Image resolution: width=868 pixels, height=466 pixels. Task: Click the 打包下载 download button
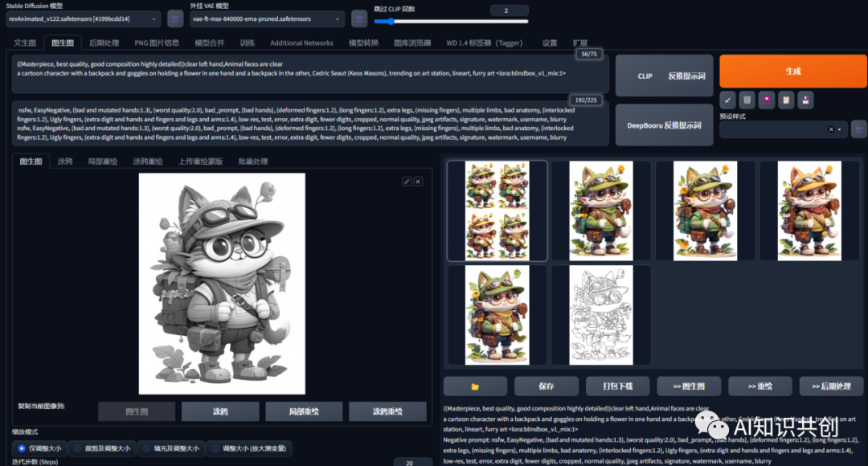pyautogui.click(x=617, y=386)
